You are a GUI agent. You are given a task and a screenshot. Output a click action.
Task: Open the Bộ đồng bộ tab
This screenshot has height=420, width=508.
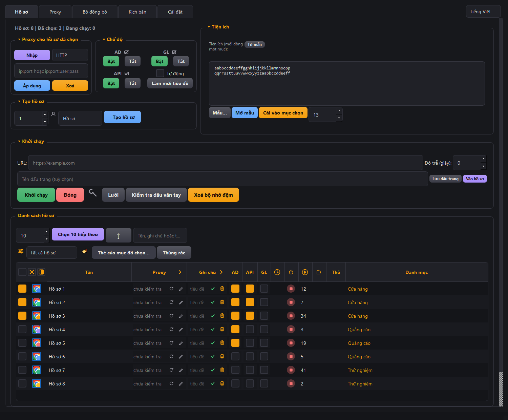95,12
